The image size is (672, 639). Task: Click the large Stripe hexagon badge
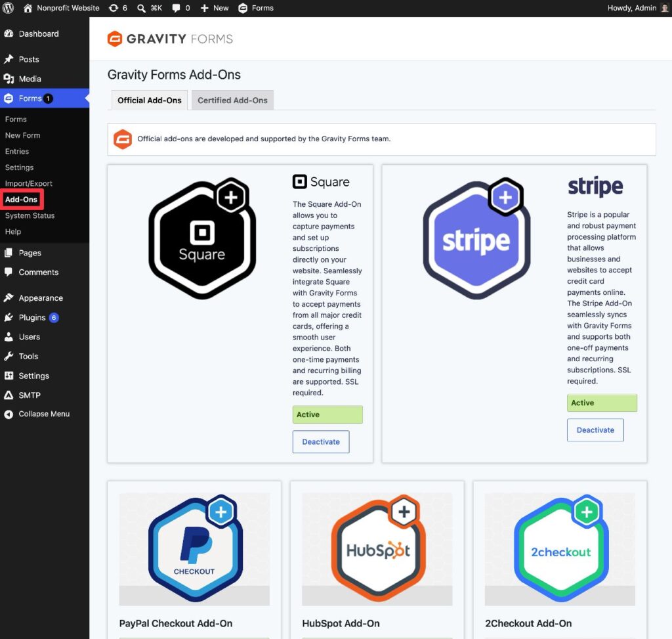476,238
